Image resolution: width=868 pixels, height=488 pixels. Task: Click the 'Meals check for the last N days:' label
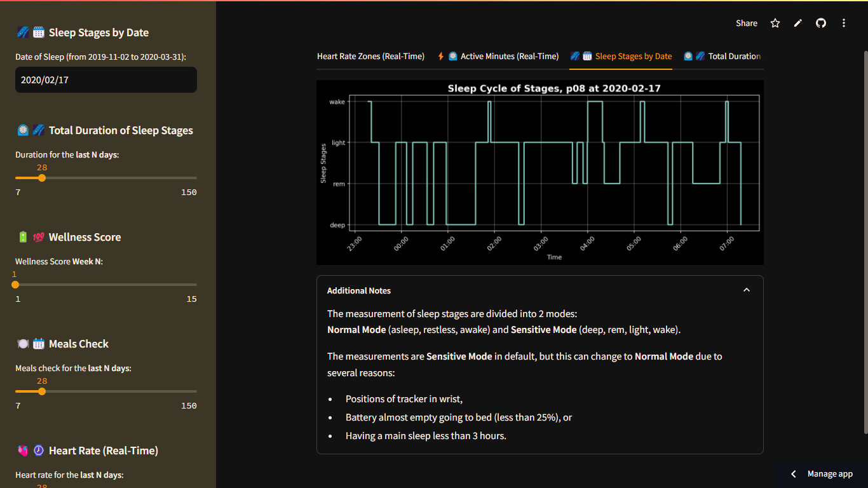(x=73, y=368)
